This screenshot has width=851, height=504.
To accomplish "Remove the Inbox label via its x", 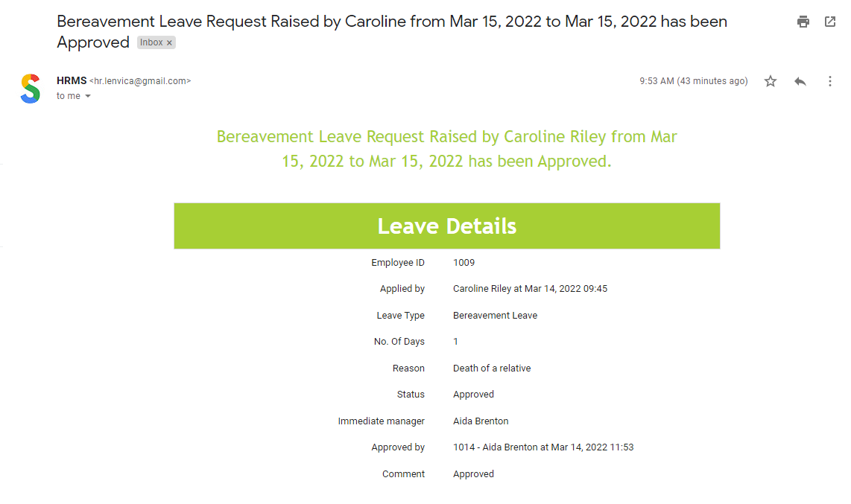I will tap(169, 43).
